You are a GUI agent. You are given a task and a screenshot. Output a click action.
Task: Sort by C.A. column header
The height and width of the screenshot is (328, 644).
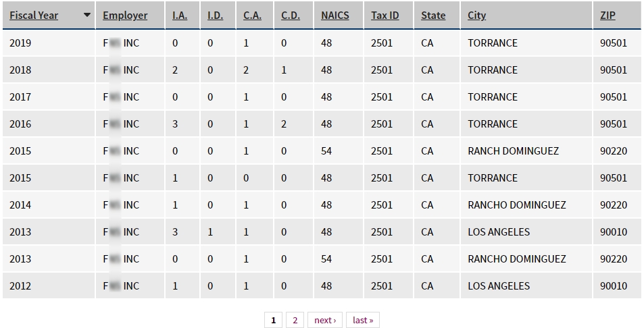click(252, 15)
